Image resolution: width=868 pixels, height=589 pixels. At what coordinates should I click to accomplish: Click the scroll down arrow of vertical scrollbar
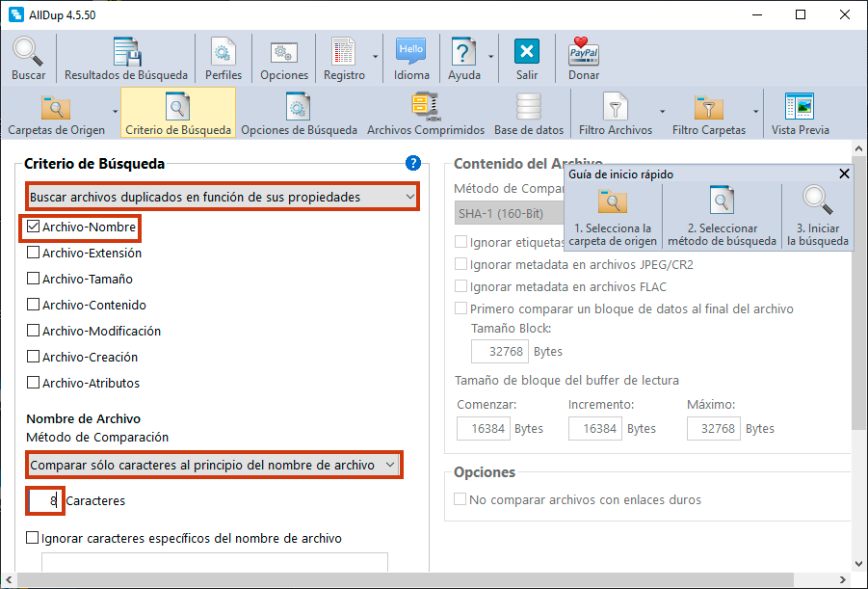point(858,564)
